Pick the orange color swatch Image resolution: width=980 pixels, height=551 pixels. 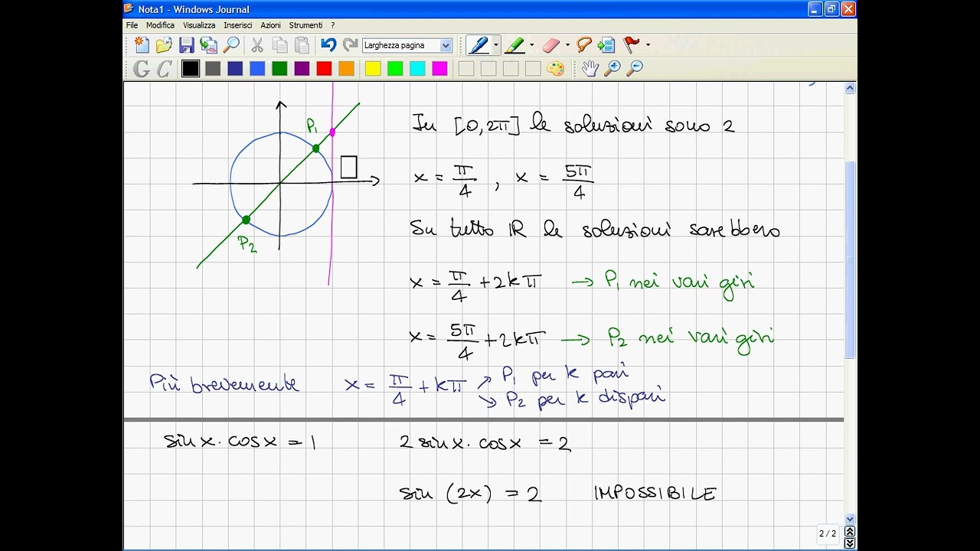tap(346, 69)
